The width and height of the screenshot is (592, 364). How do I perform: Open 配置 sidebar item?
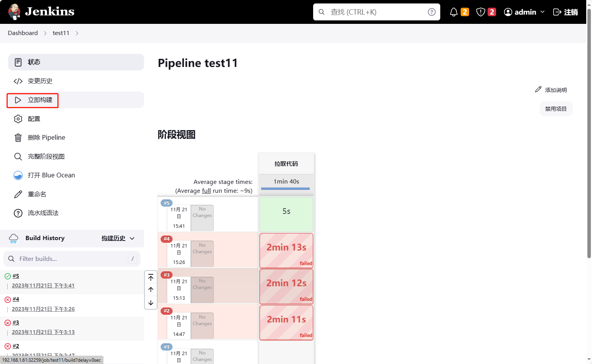tap(76, 119)
